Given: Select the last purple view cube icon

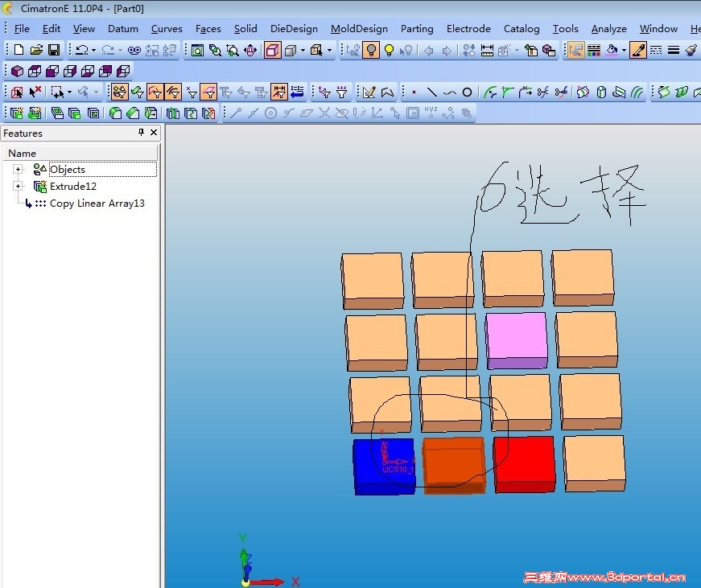Looking at the screenshot, I should point(123,71).
